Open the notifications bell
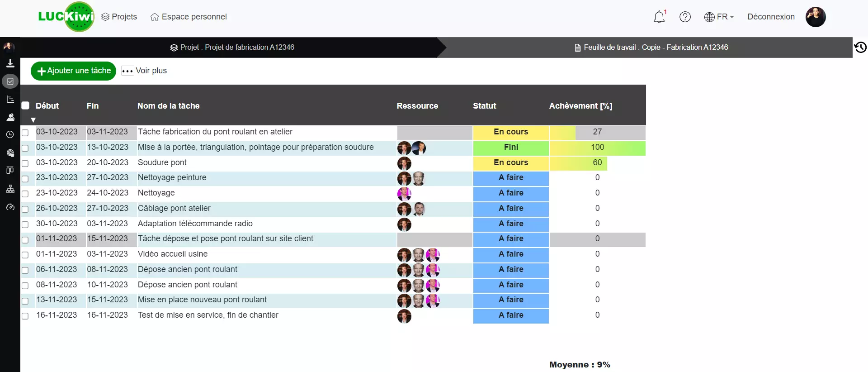The height and width of the screenshot is (372, 868). (x=659, y=17)
